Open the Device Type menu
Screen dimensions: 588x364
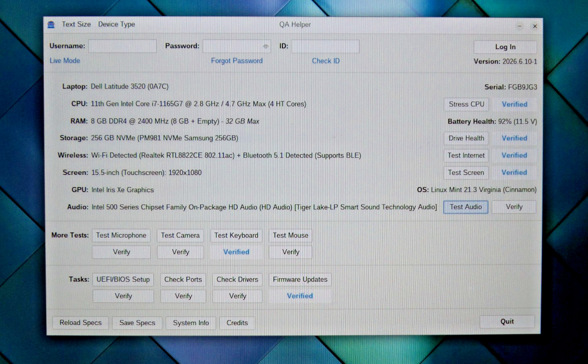[116, 24]
